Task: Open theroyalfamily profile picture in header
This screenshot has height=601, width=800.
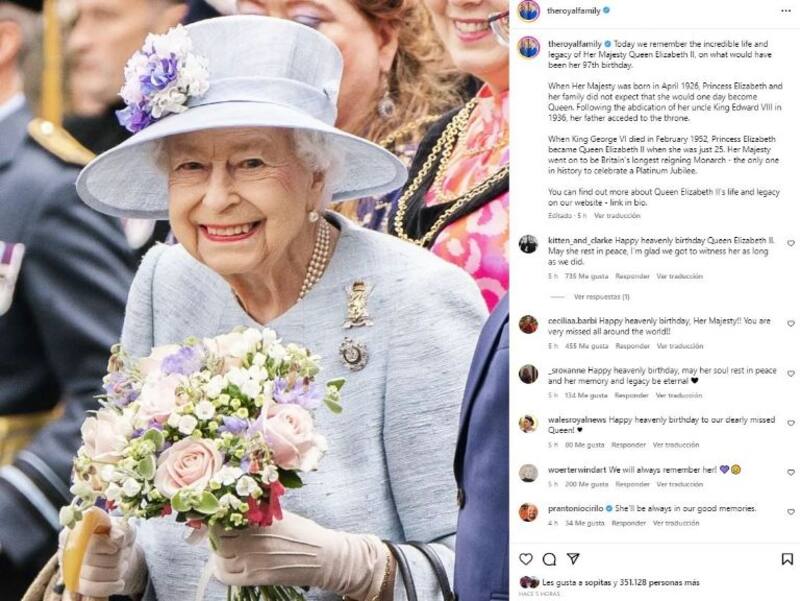Action: point(529,11)
